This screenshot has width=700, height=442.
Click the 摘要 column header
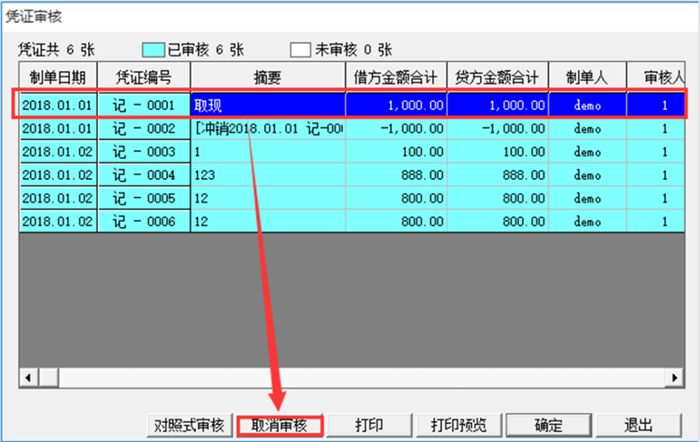(268, 77)
